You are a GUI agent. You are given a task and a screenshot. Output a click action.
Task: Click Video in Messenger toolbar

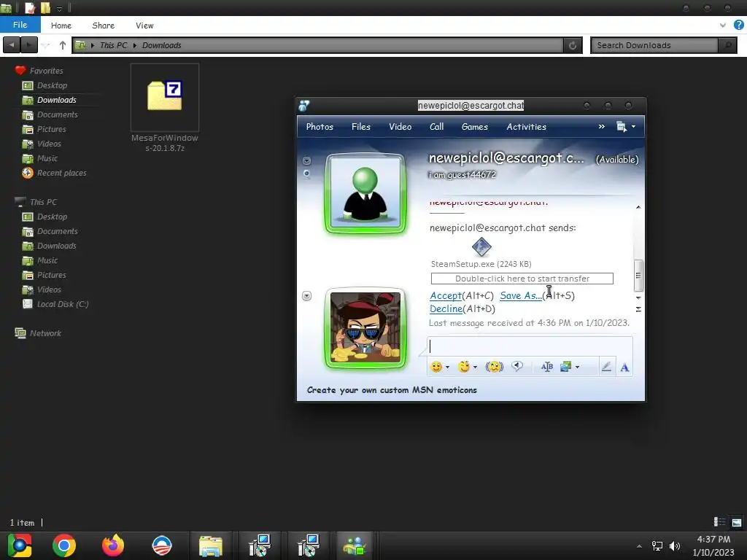click(400, 127)
